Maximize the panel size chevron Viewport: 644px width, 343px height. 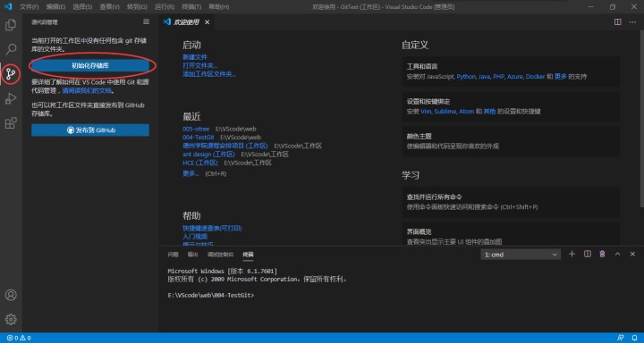(617, 255)
